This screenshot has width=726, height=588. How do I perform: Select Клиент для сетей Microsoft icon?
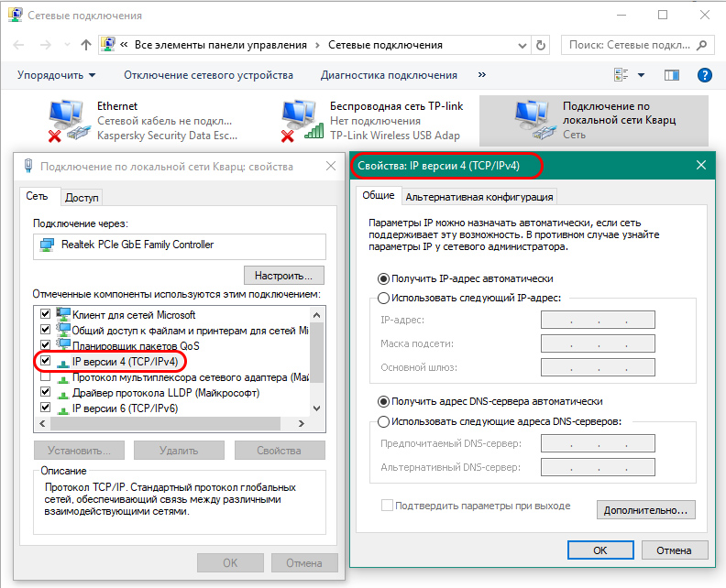coord(63,314)
